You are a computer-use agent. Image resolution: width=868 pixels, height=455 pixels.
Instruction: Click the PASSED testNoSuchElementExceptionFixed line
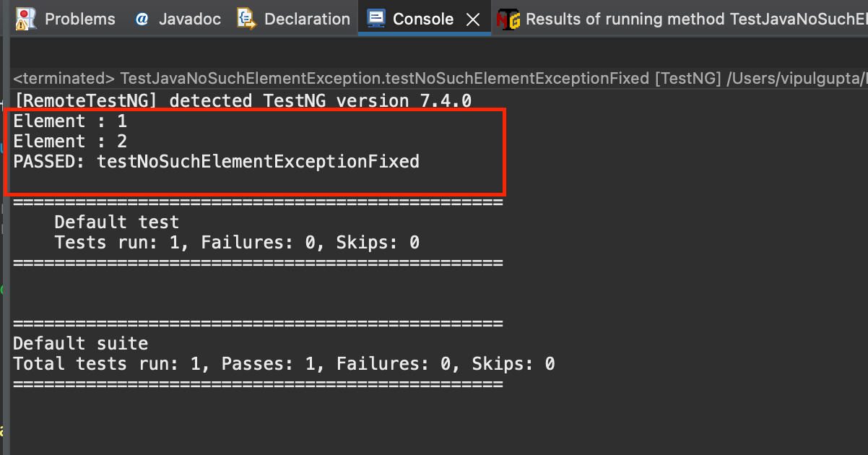click(216, 161)
